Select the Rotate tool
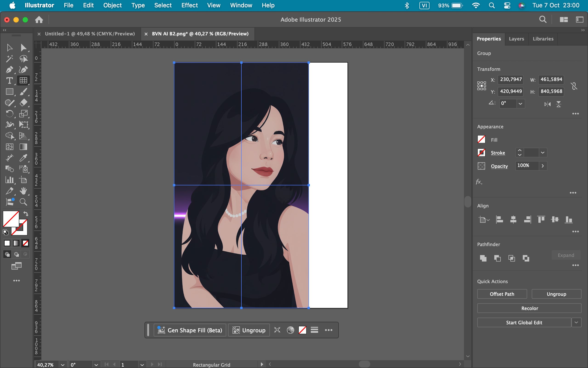 [9, 114]
